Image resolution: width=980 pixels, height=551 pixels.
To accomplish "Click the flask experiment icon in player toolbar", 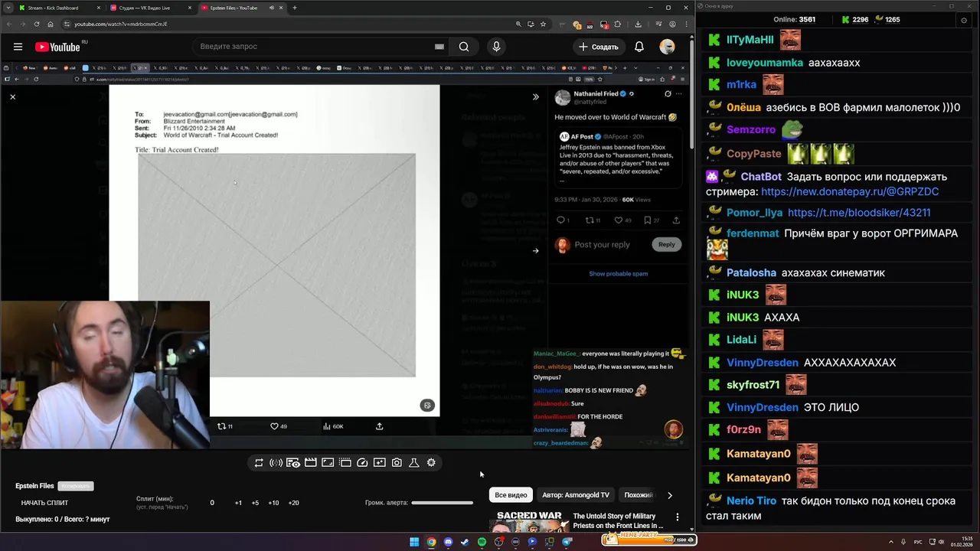I will 413,463.
